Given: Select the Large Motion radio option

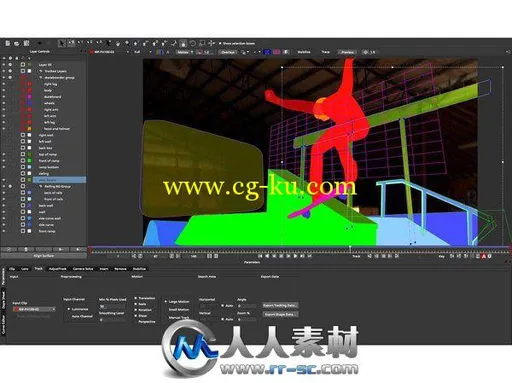Looking at the screenshot, I should [166, 301].
